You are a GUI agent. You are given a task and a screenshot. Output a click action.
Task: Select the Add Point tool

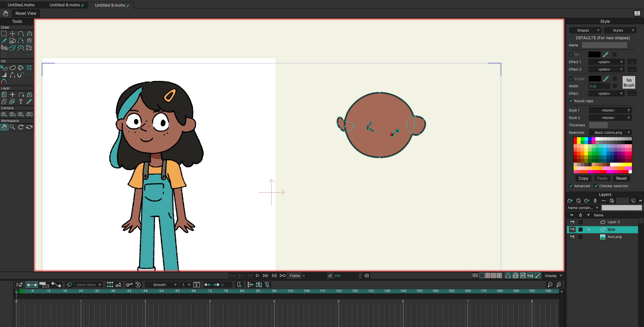coord(21,34)
